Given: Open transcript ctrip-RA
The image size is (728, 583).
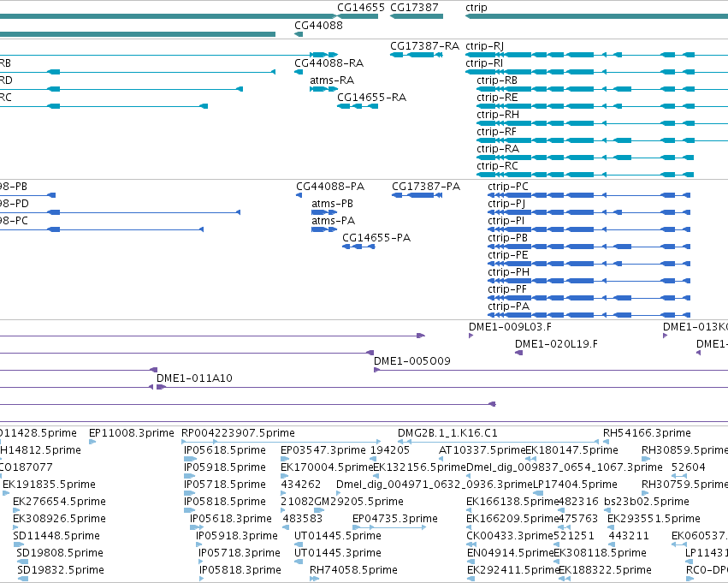Looking at the screenshot, I should (x=498, y=149).
